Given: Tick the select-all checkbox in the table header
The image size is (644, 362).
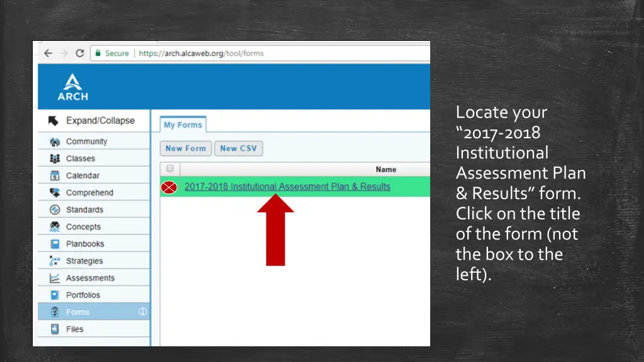Looking at the screenshot, I should [170, 168].
